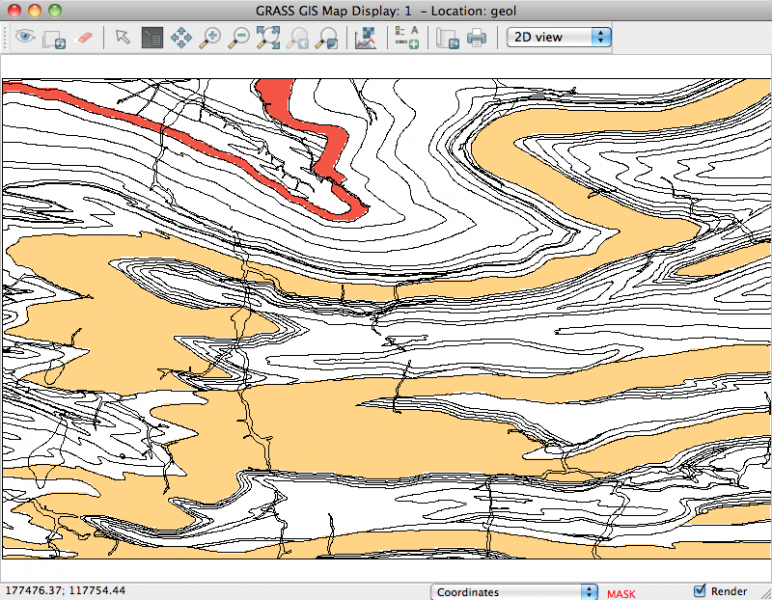Click the Re-render map icon

click(x=54, y=38)
